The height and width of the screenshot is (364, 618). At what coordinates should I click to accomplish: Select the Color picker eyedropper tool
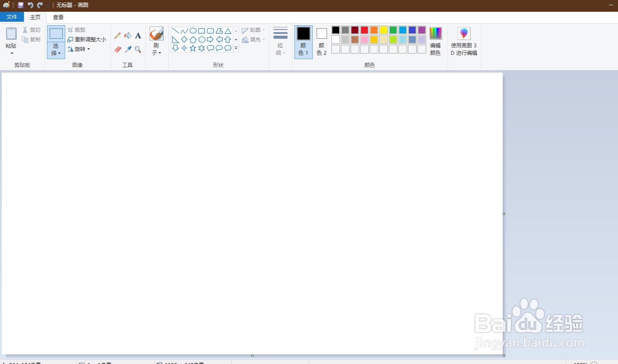tap(128, 50)
